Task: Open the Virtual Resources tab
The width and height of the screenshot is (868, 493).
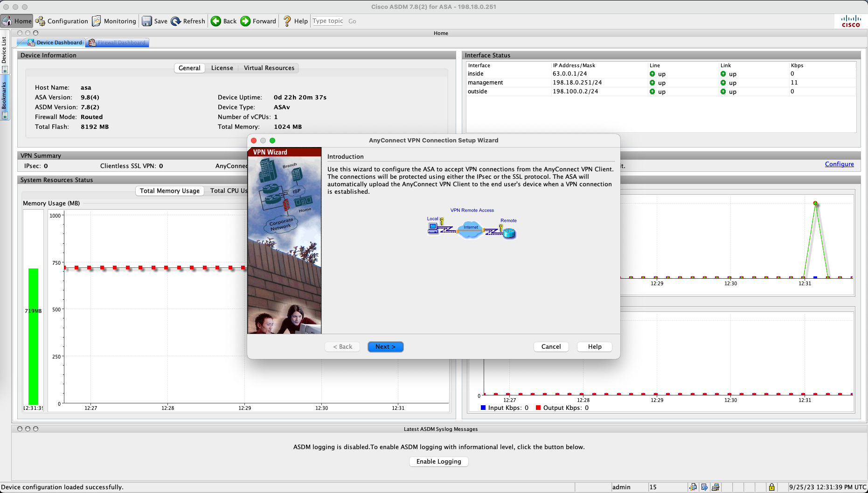Action: 269,68
